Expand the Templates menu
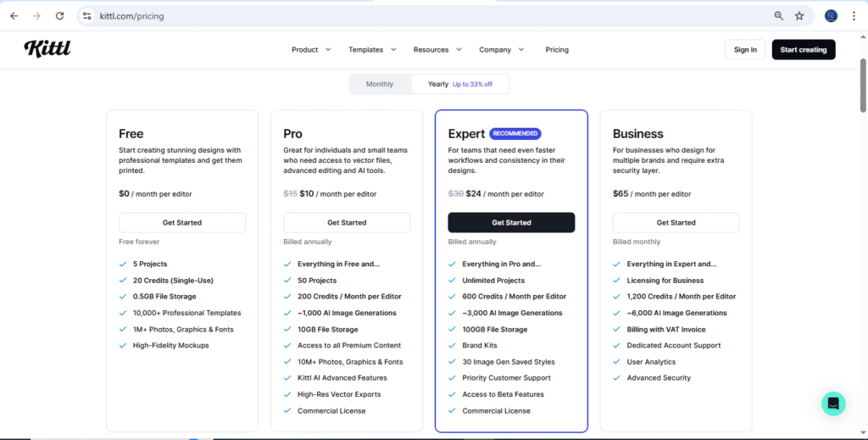Screen dimensions: 868x440 (x=372, y=50)
